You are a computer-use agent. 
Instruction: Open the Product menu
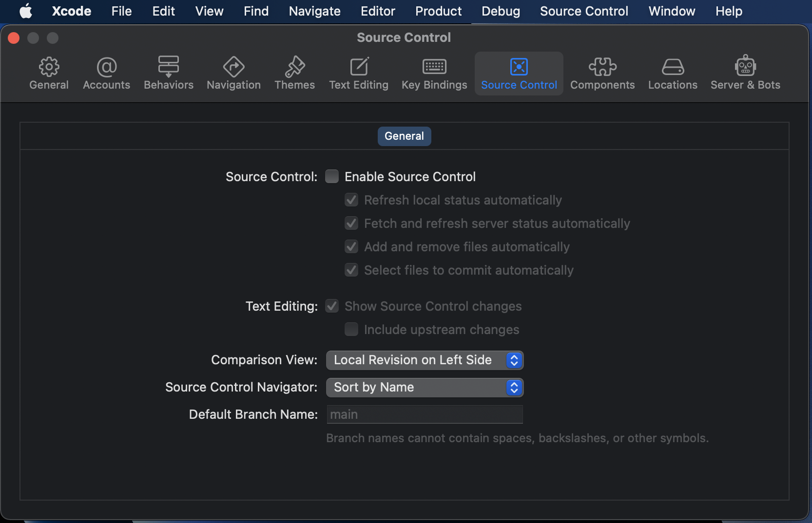tap(439, 11)
